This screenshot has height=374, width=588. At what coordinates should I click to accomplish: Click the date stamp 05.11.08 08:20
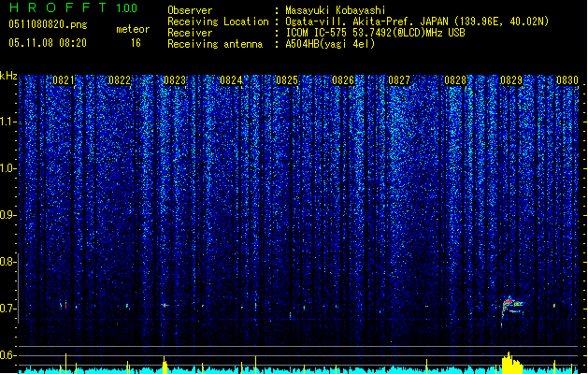click(x=48, y=43)
